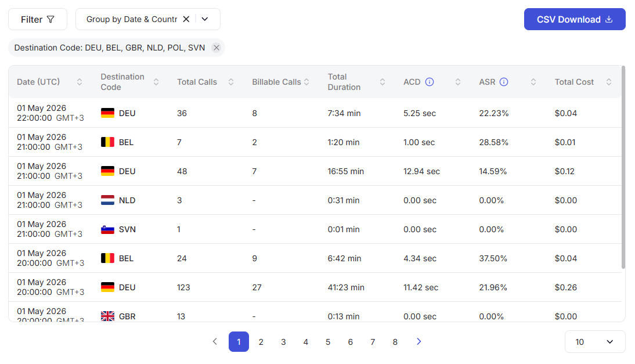Click Netherlands flag in NLD row
The width and height of the screenshot is (635, 364).
click(107, 200)
